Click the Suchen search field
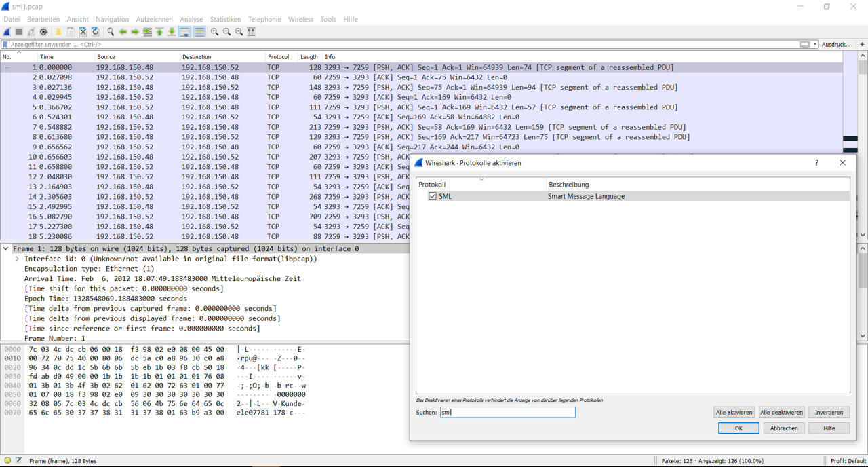 tap(507, 412)
